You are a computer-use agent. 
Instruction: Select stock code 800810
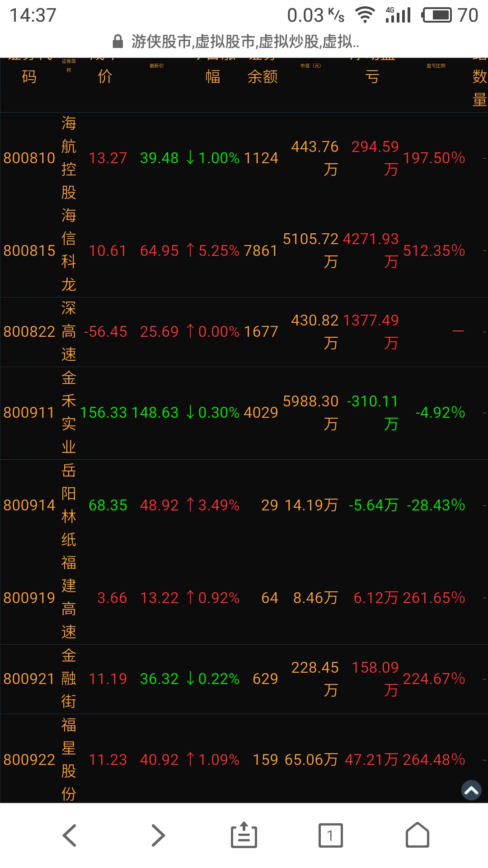[29, 158]
